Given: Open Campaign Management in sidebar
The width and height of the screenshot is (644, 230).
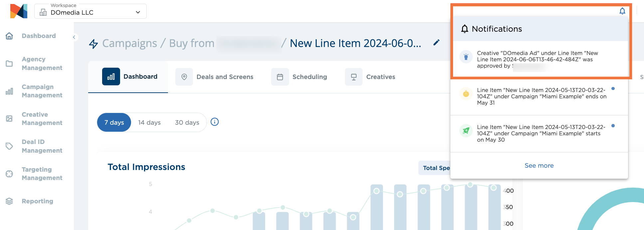Looking at the screenshot, I should (42, 91).
